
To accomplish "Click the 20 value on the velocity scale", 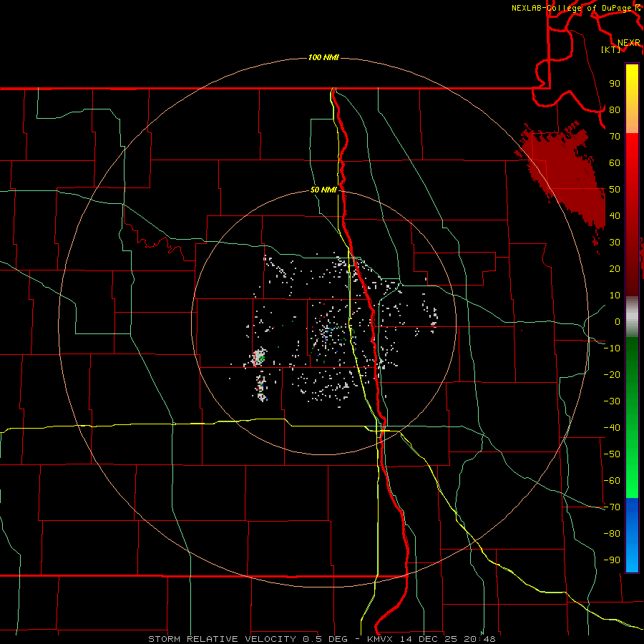I will (615, 268).
